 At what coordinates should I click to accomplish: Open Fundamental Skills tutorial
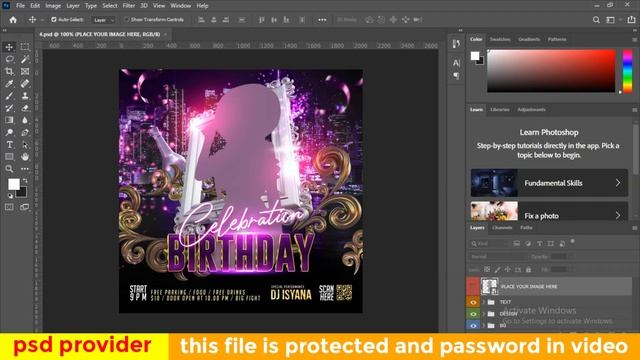click(549, 183)
